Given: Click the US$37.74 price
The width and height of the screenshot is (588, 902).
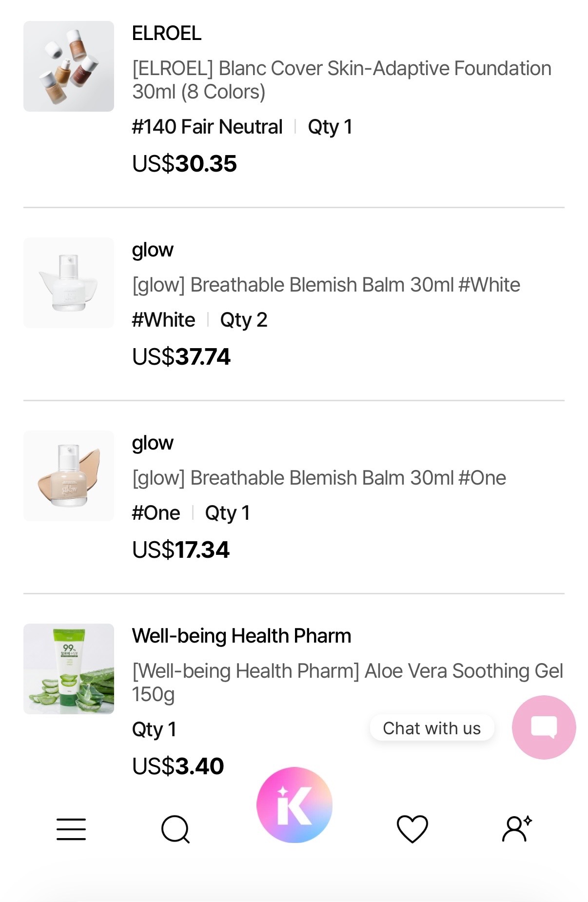Looking at the screenshot, I should [181, 356].
